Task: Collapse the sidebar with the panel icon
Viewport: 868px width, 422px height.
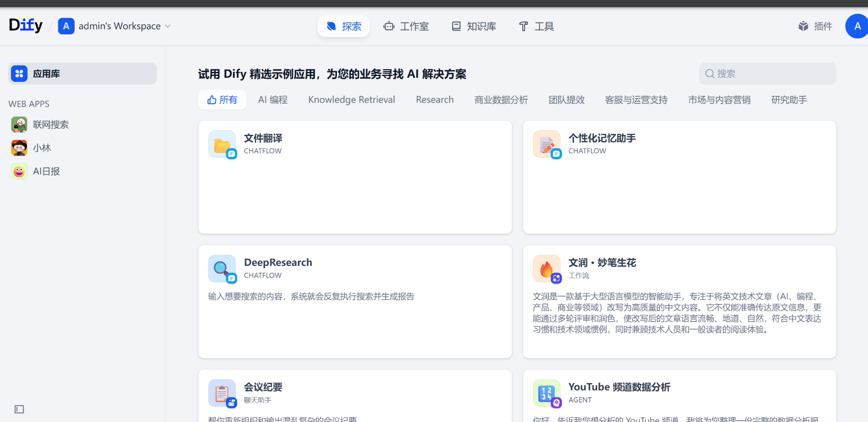Action: (19, 409)
